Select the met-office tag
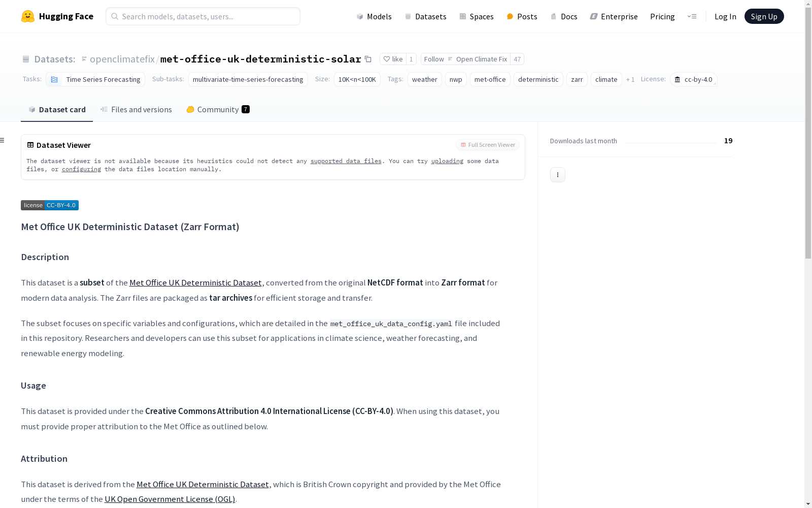This screenshot has height=508, width=812. [490, 79]
